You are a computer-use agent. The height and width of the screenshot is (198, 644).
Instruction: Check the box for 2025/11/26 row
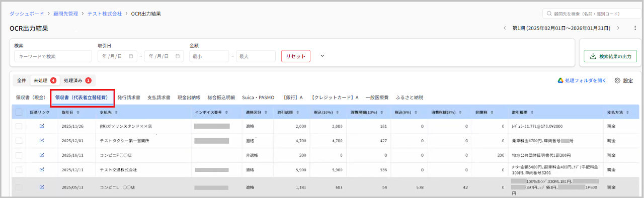pos(19,126)
